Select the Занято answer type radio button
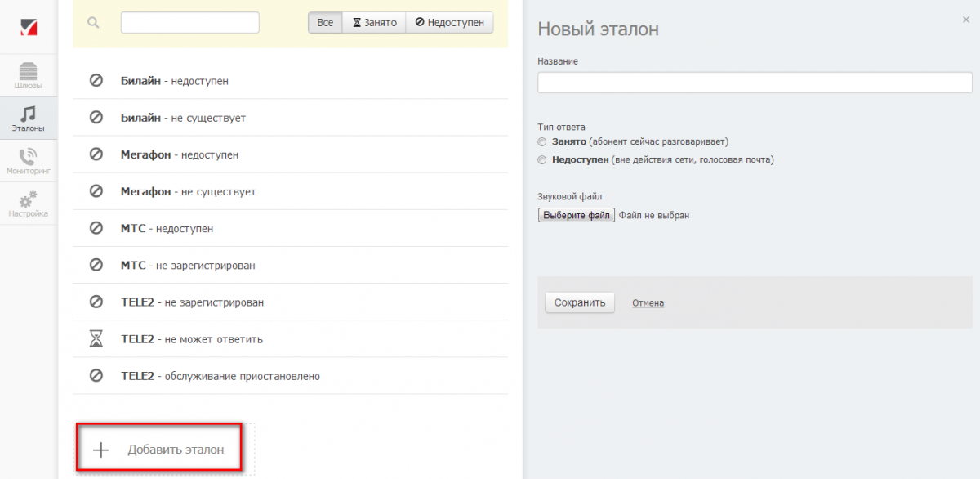Screen dimensions: 980x479 [x=542, y=142]
